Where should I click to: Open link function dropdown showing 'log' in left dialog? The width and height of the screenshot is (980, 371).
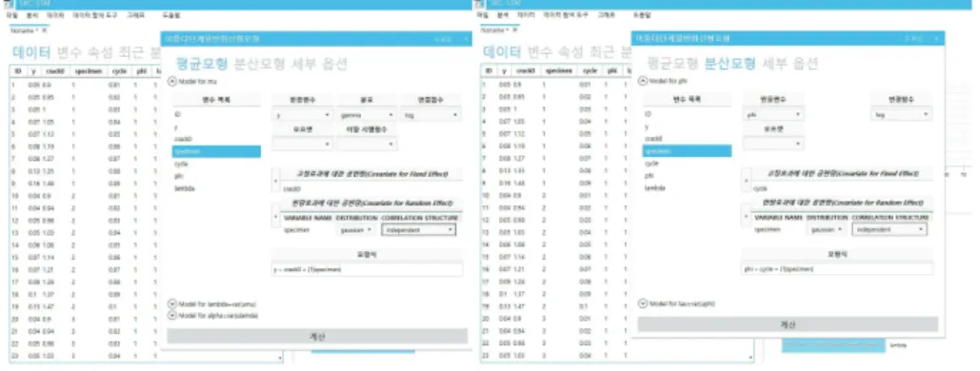click(430, 115)
